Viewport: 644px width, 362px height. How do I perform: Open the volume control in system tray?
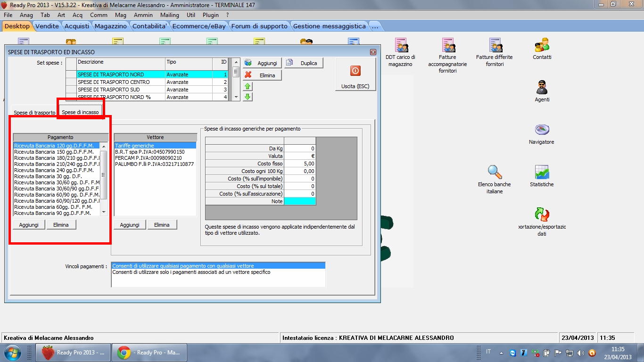point(580,353)
